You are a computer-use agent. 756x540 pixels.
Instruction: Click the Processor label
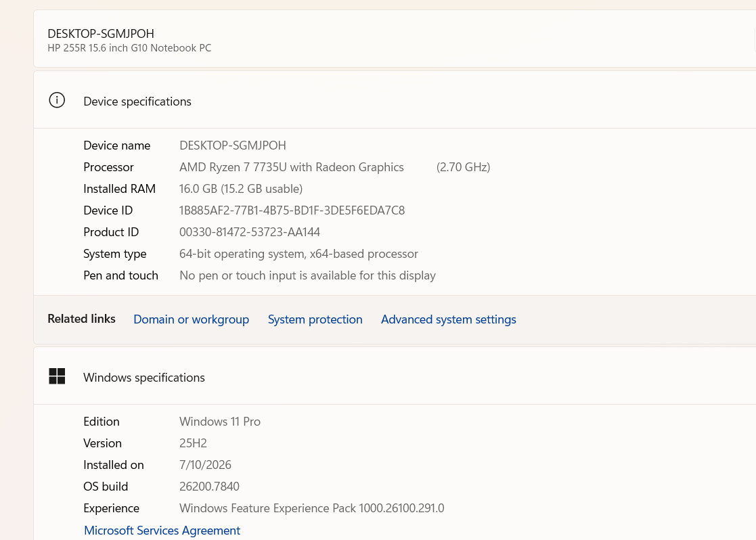108,167
